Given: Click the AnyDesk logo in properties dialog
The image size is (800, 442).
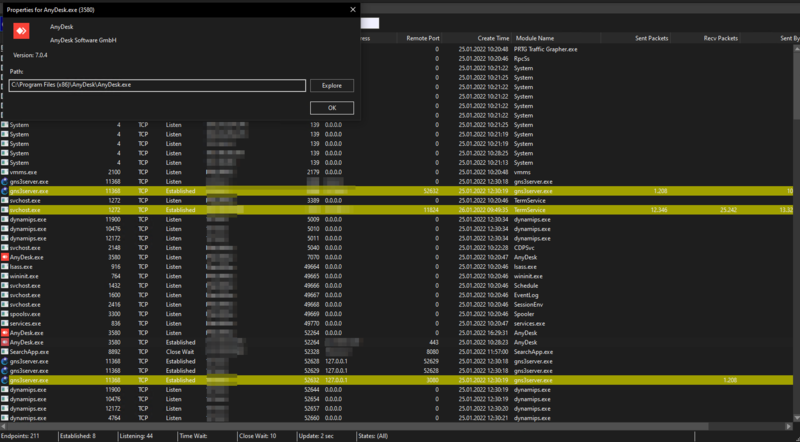Looking at the screenshot, I should pos(20,31).
